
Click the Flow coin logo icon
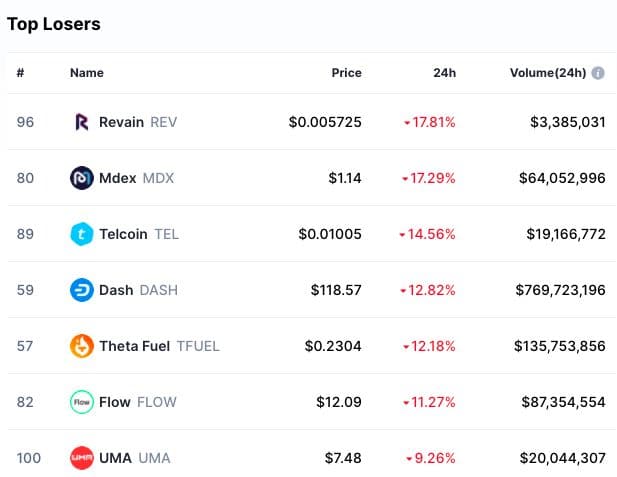point(82,402)
